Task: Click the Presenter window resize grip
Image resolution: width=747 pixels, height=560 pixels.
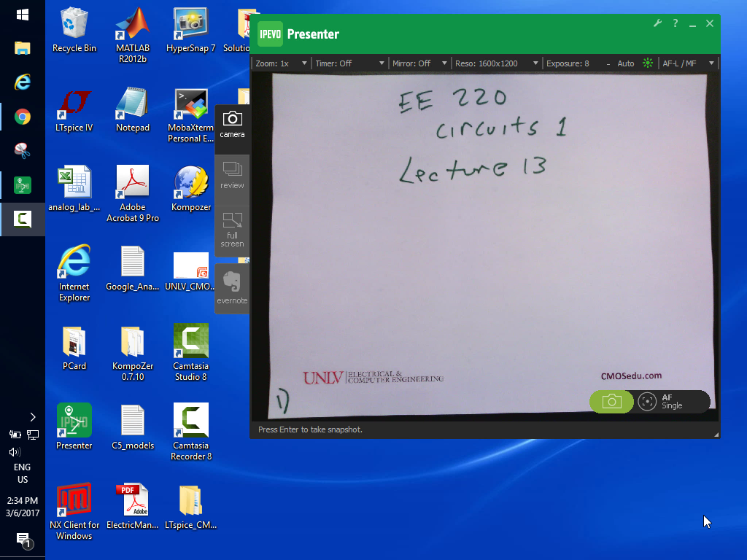Action: click(716, 435)
